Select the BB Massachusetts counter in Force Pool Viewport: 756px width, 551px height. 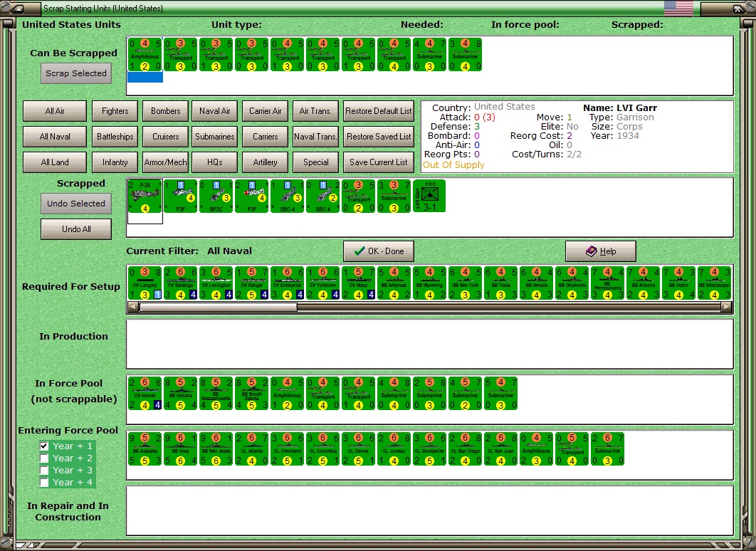216,394
